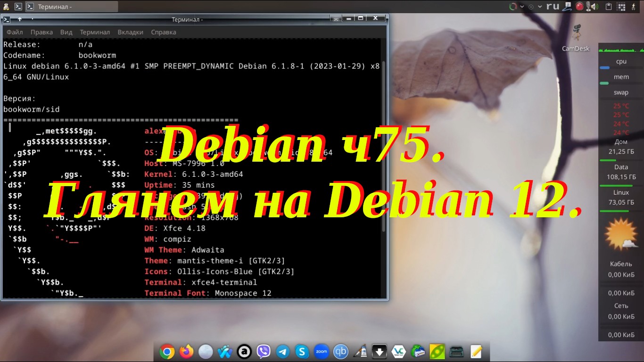Viewport: 644px width, 362px height.
Task: Switch keyboard layout via 'ru' indicator
Action: (553, 6)
